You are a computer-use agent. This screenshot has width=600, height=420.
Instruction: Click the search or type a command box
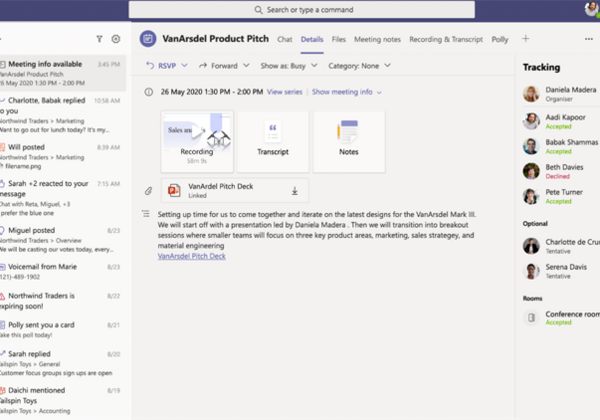302,10
